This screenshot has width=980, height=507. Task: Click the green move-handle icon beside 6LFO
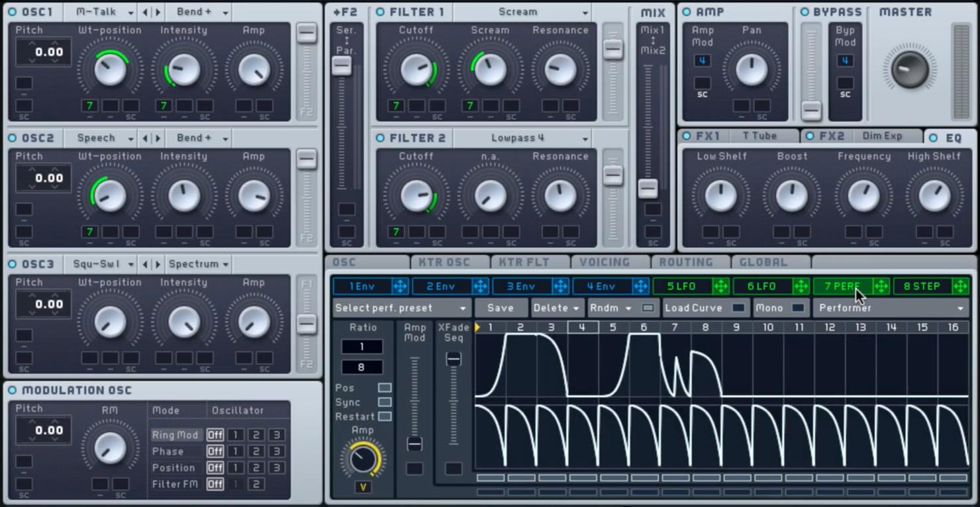pyautogui.click(x=801, y=286)
